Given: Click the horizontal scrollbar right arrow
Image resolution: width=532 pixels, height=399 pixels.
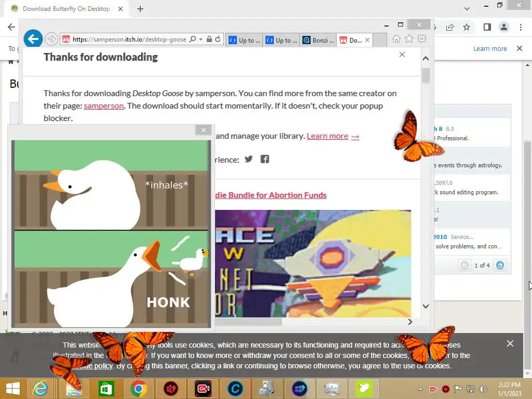Looking at the screenshot, I should click(x=410, y=322).
